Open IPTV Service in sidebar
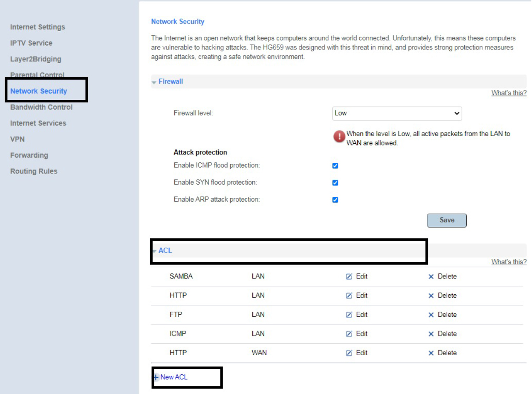The image size is (532, 394). 31,43
